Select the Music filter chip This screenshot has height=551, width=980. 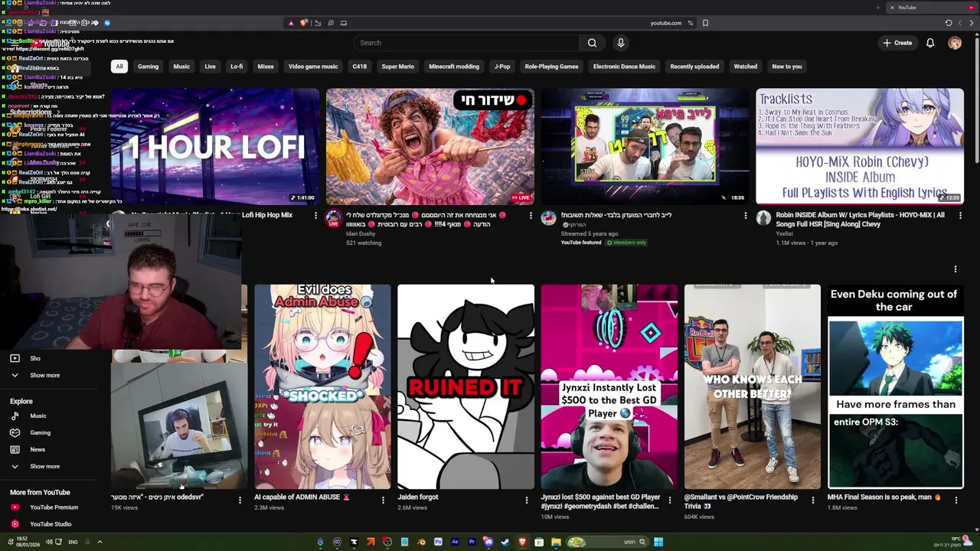point(181,67)
